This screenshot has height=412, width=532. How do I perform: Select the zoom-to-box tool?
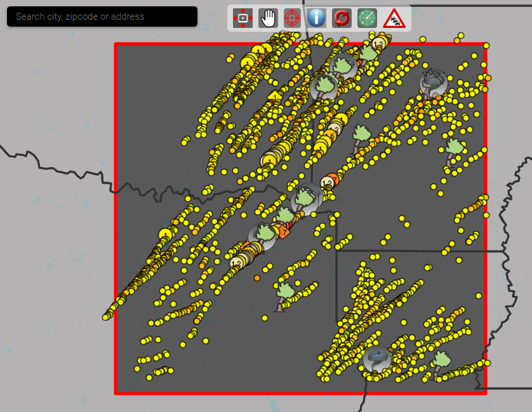(243, 18)
